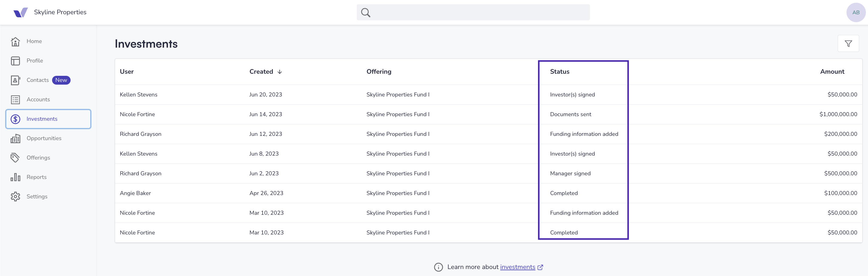
Task: Open the investments filter button
Action: pyautogui.click(x=848, y=44)
